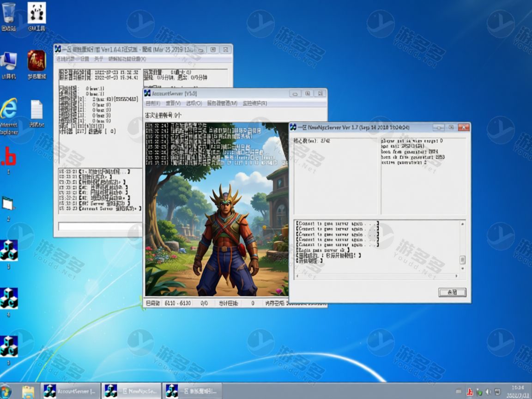Click the Ver 1.4.4 game server title icon
The width and height of the screenshot is (532, 399).
58,49
